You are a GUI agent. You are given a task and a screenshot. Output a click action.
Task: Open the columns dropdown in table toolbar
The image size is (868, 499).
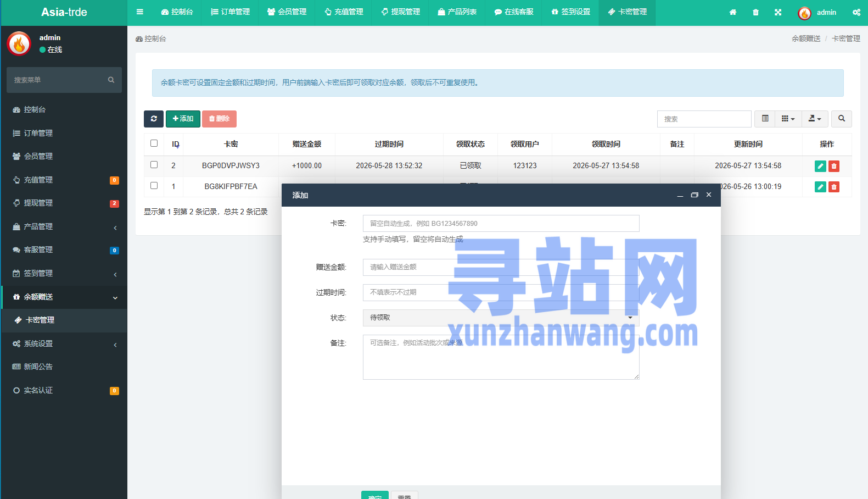[788, 119]
